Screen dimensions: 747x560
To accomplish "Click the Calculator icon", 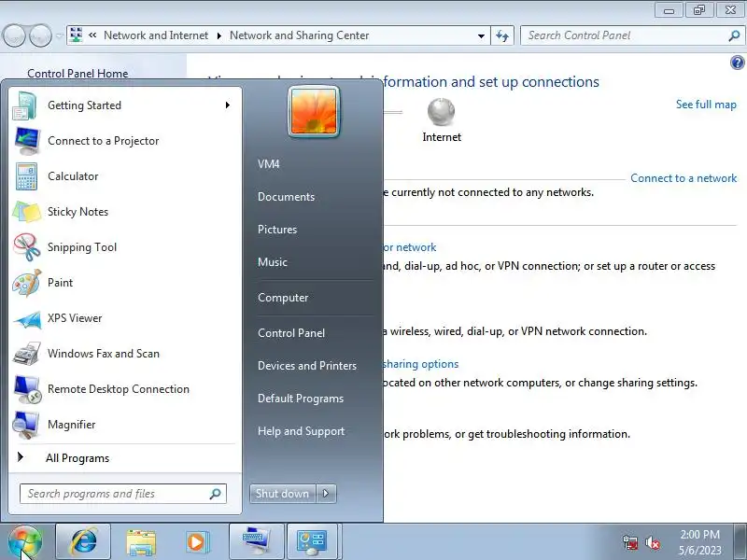I will pos(26,176).
